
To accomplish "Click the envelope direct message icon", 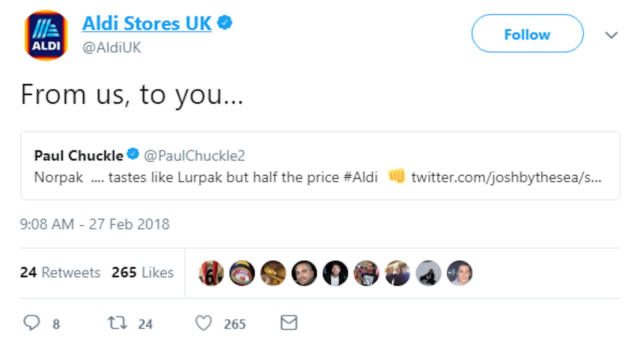I will tap(289, 323).
